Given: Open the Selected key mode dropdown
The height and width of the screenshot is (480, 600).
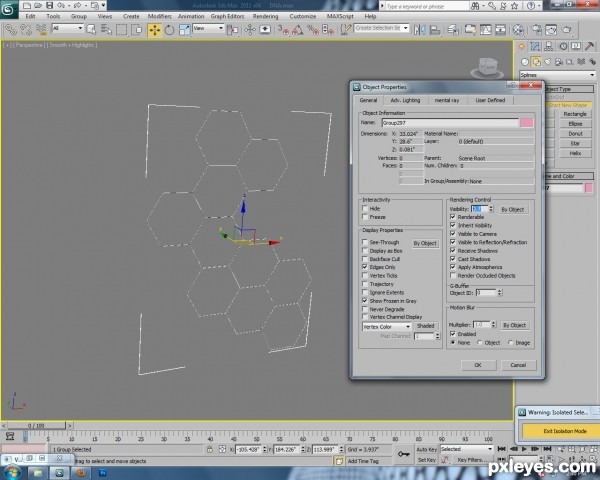Looking at the screenshot, I should point(466,449).
